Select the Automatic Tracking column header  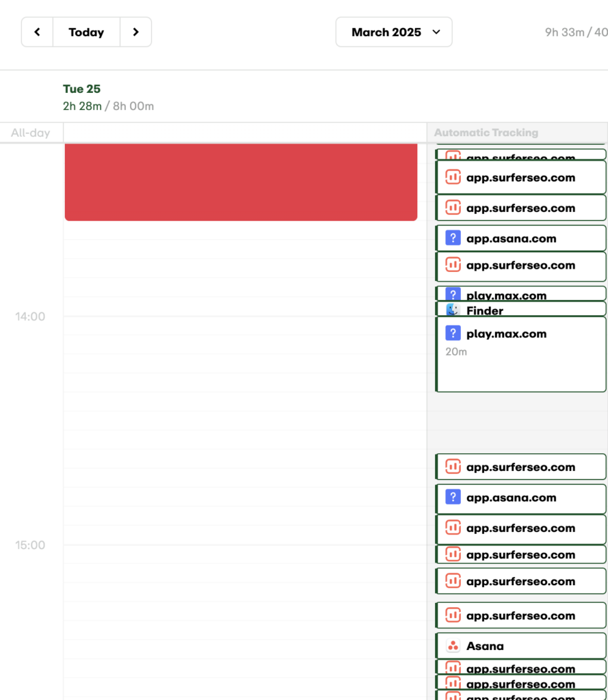pyautogui.click(x=486, y=133)
